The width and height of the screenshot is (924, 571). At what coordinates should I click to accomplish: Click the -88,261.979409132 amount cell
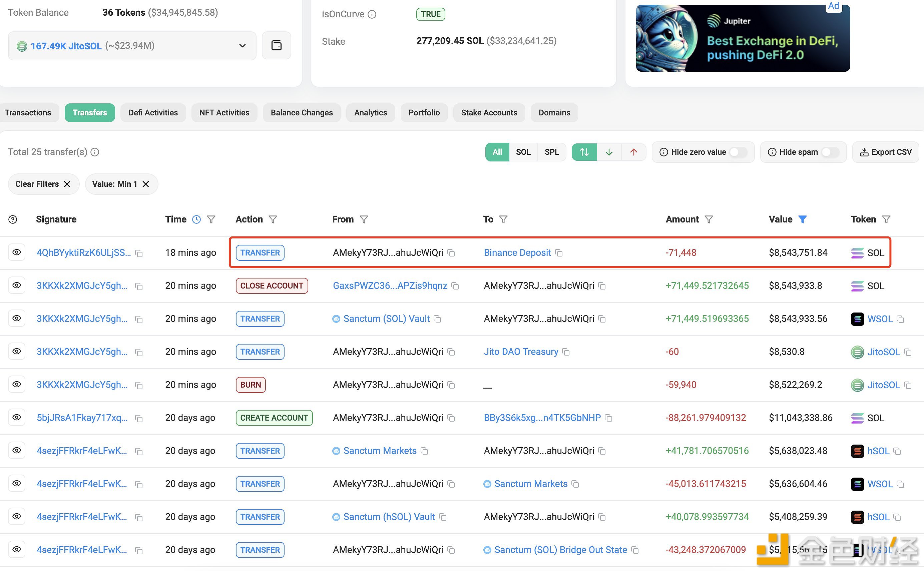tap(706, 418)
